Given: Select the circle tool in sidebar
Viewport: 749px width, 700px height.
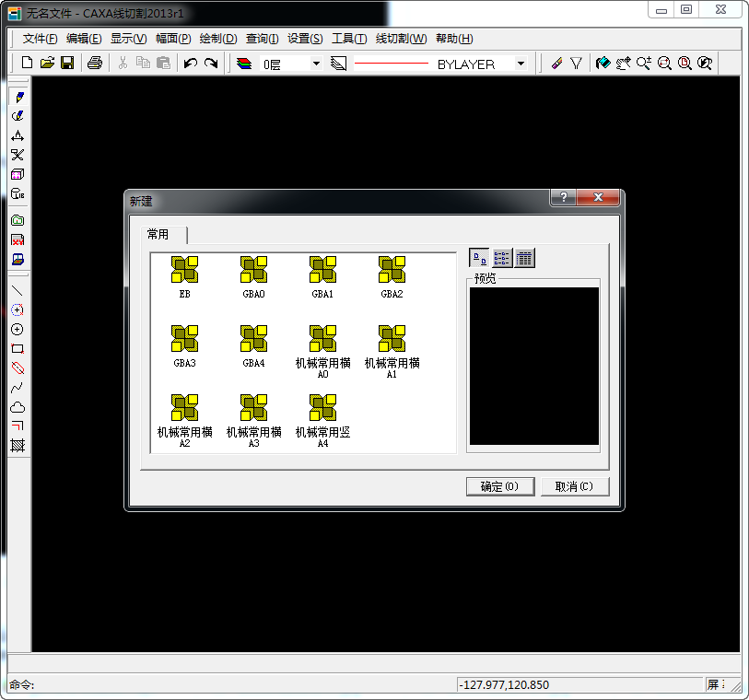Looking at the screenshot, I should pyautogui.click(x=18, y=330).
